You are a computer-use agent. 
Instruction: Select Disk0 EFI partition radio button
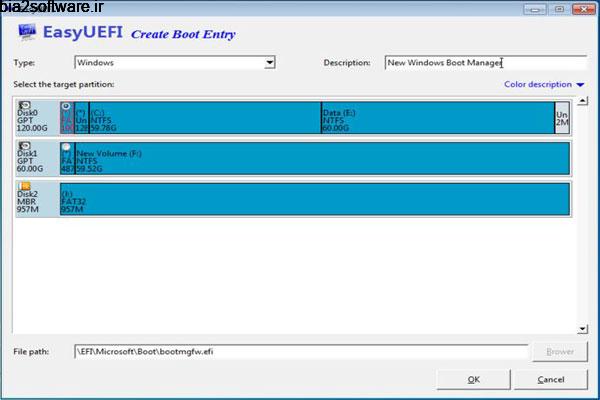pos(66,106)
